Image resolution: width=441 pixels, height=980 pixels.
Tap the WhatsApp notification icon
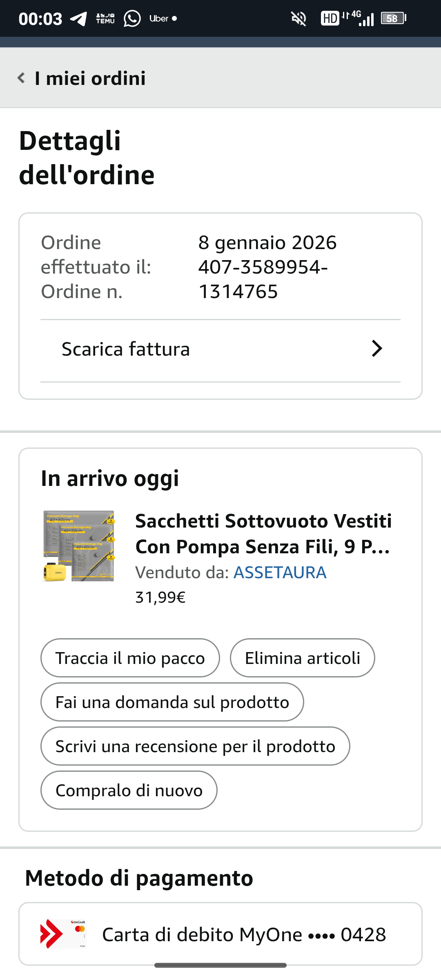(132, 19)
